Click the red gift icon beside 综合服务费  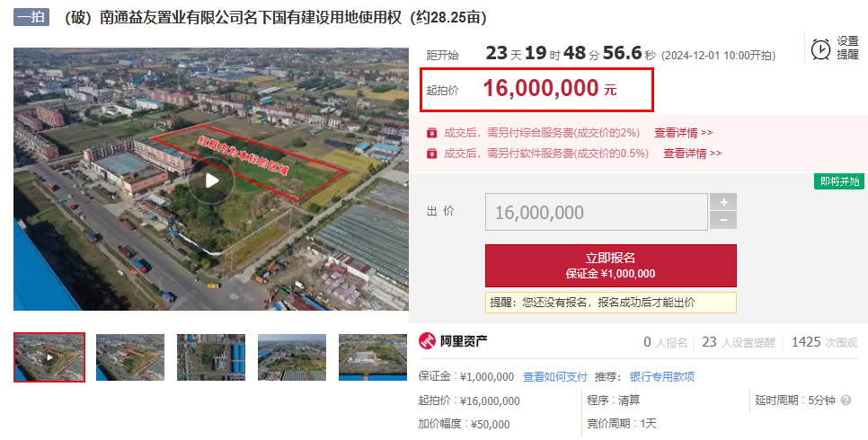click(432, 133)
